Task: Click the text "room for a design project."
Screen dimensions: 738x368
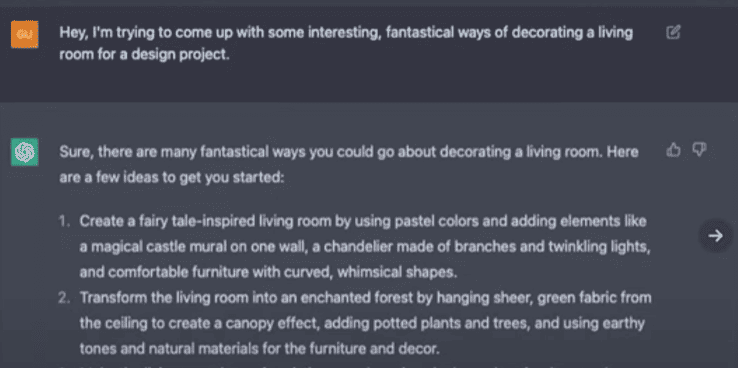Action: (144, 55)
